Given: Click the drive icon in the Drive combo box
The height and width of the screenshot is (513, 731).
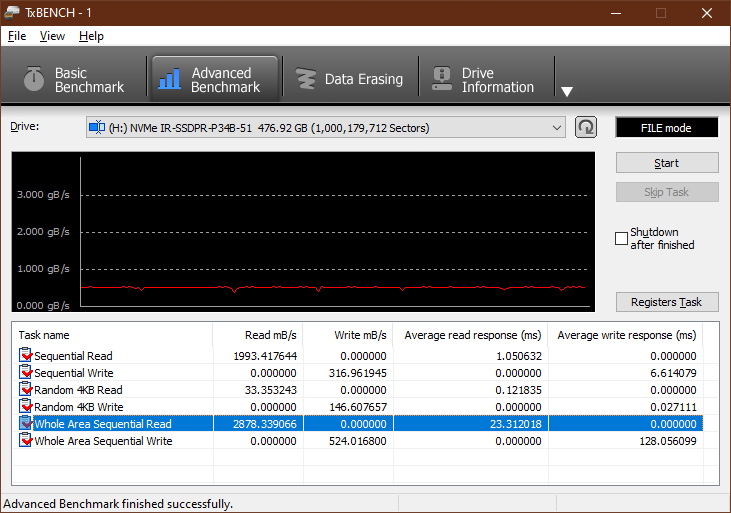Looking at the screenshot, I should [97, 127].
